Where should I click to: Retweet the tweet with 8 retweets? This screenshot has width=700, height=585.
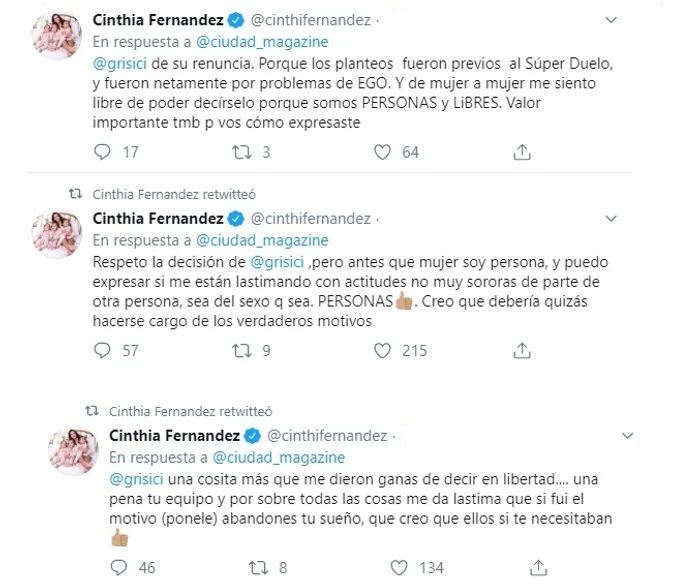click(257, 568)
